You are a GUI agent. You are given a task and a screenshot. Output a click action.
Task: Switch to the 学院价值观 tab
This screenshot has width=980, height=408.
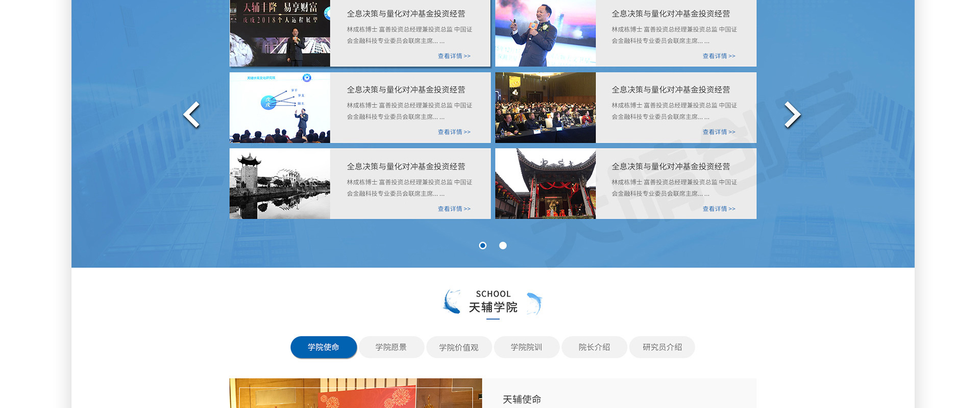pos(458,347)
